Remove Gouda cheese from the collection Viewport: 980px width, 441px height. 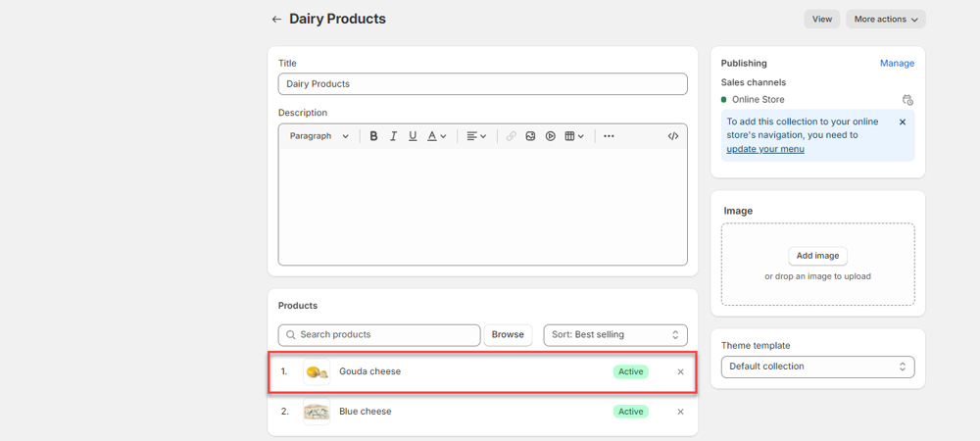pyautogui.click(x=680, y=372)
